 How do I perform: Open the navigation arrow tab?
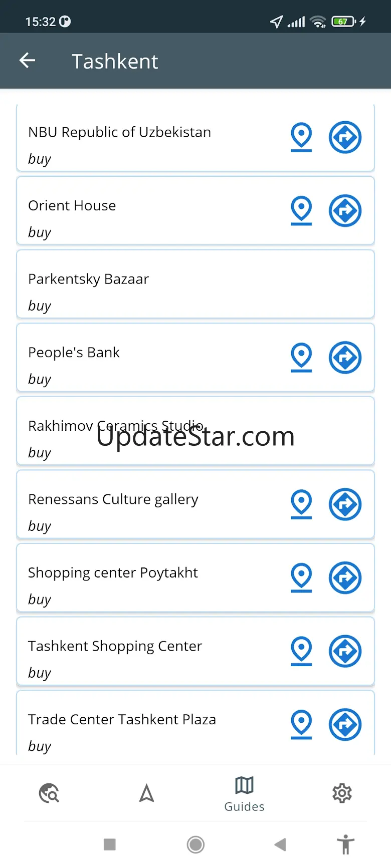146,793
